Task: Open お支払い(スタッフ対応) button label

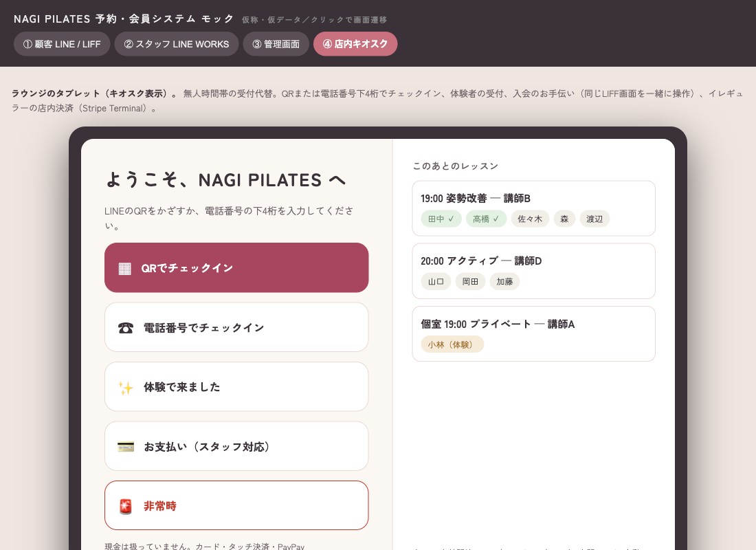Action: pyautogui.click(x=206, y=447)
